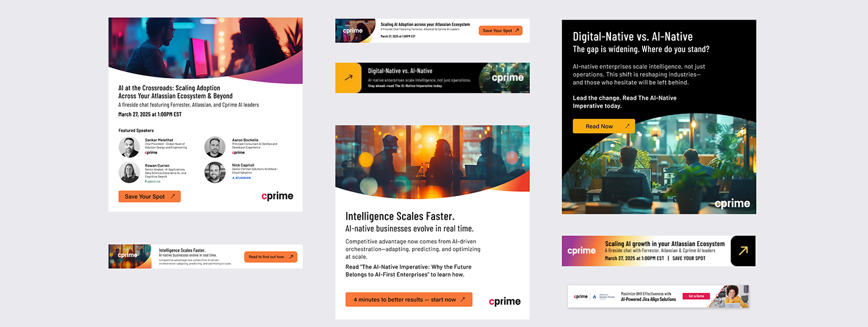
Task: Click the 'Save Your Spot' button below the featured speakers
Action: (x=150, y=197)
